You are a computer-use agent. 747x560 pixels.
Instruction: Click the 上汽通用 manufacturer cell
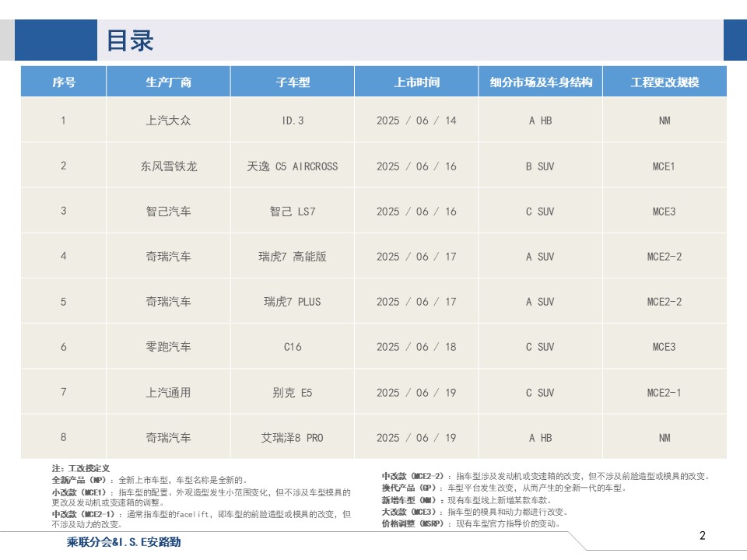168,393
